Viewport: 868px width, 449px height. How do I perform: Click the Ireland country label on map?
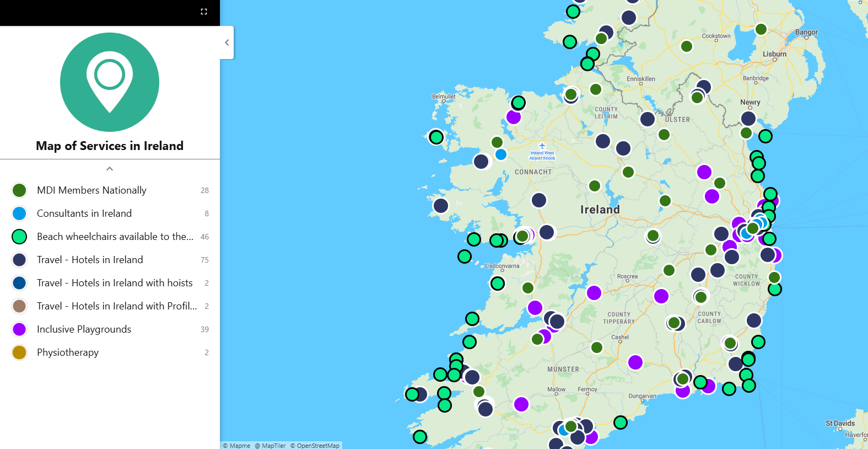600,210
